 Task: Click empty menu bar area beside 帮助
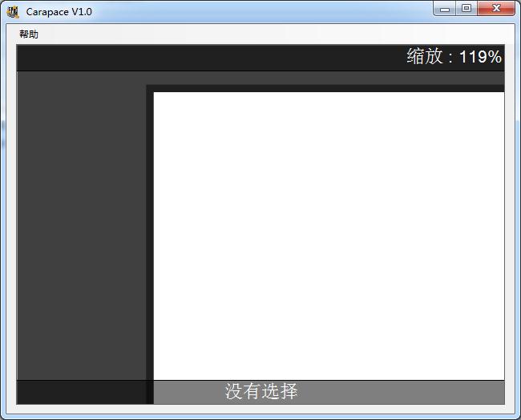276,34
